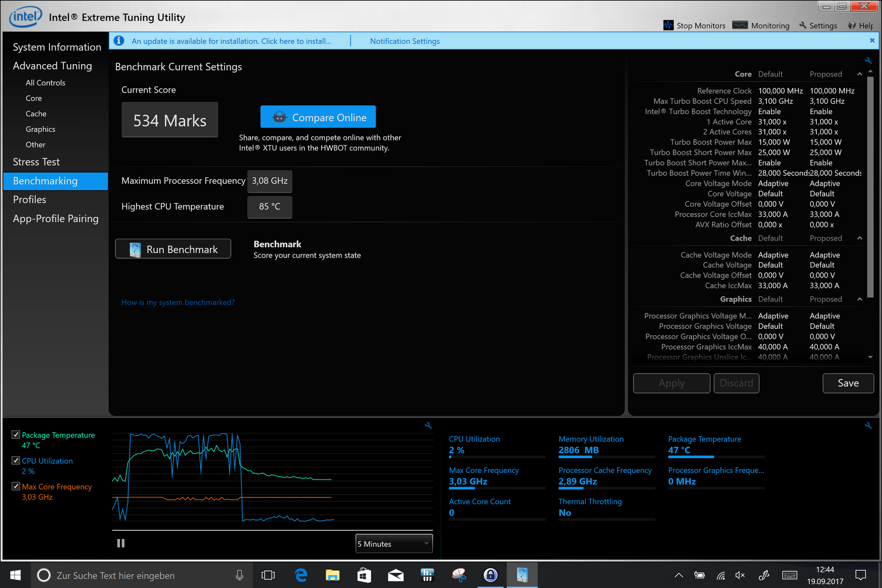Click Cortana microphone icon in search box
882x588 pixels.
240,575
